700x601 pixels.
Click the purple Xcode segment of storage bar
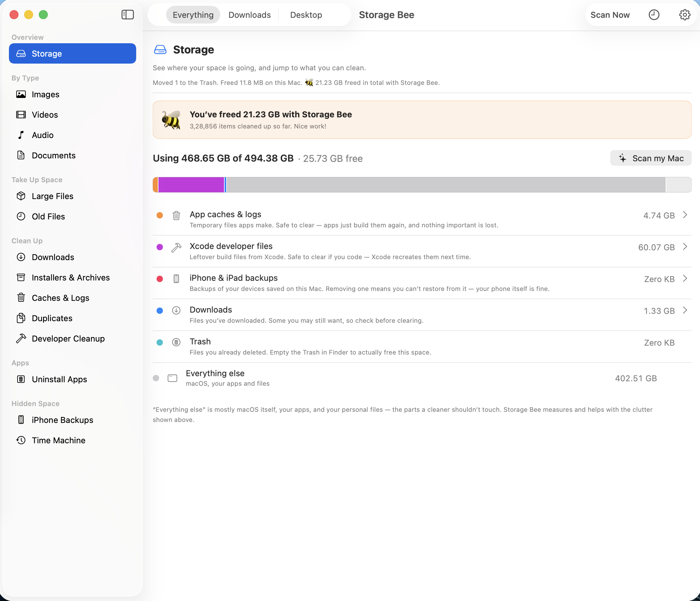point(191,185)
